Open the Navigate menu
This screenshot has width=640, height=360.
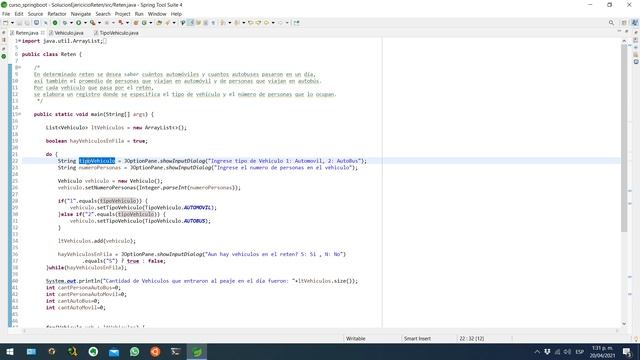81,14
